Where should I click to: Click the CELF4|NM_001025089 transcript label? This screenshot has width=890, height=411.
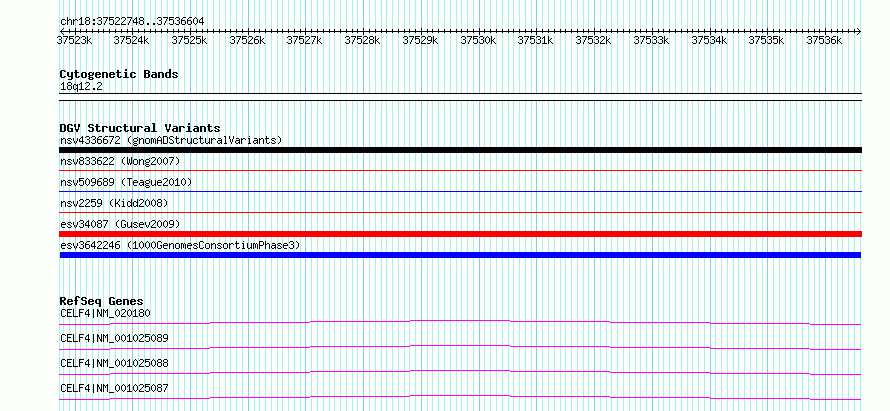pos(114,338)
